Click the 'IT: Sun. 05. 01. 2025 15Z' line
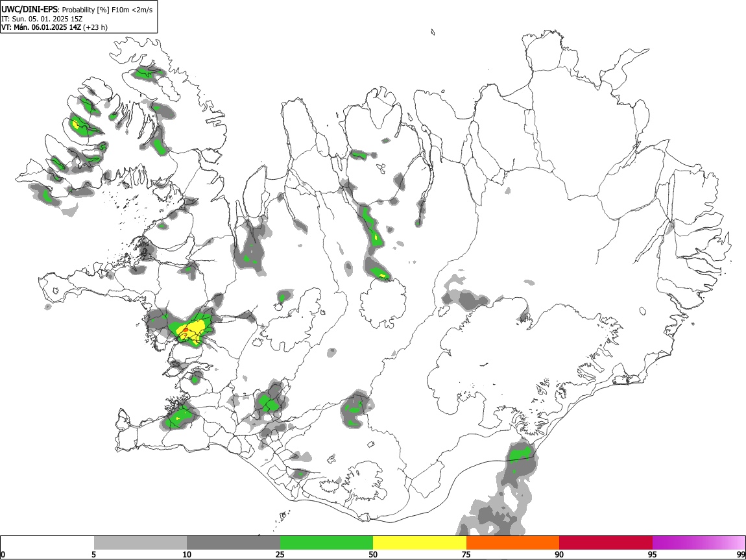The width and height of the screenshot is (746, 560). point(42,19)
